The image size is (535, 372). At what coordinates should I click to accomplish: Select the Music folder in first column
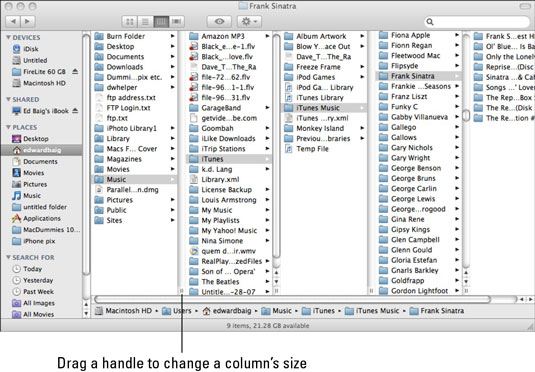134,180
